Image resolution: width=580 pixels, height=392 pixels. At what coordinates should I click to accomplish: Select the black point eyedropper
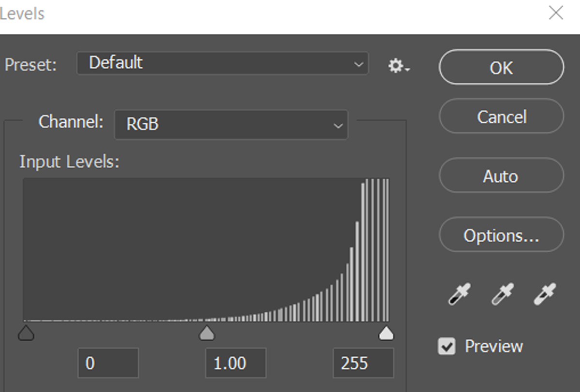[459, 294]
